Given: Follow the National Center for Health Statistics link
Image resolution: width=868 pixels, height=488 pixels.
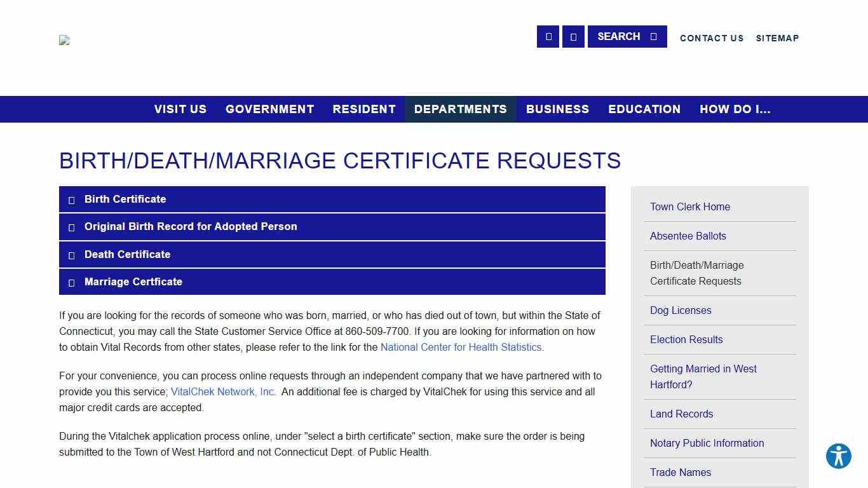Looking at the screenshot, I should (x=461, y=347).
